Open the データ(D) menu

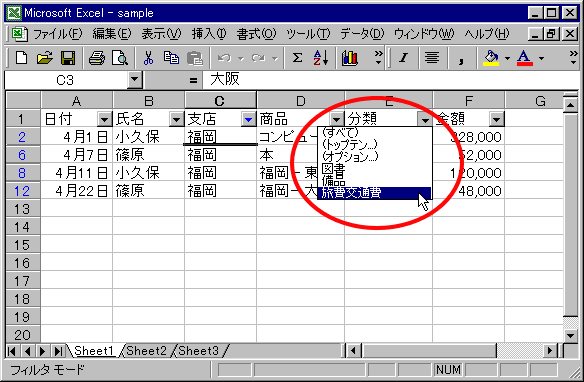pos(362,34)
